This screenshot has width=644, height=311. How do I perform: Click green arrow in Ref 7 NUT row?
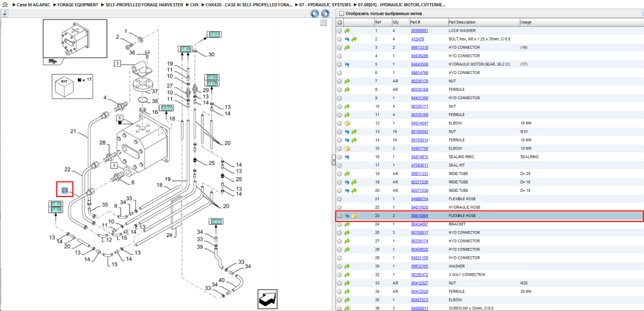(x=347, y=81)
